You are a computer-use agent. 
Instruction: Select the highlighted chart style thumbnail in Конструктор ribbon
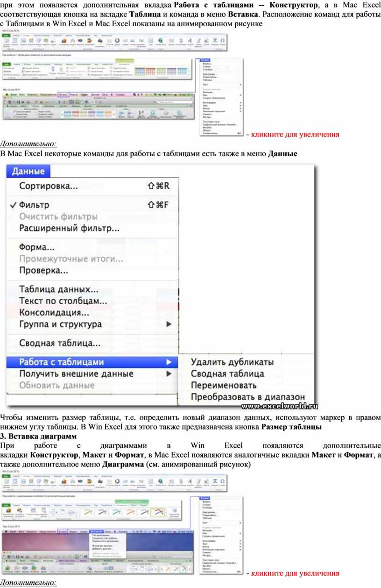click(158, 513)
